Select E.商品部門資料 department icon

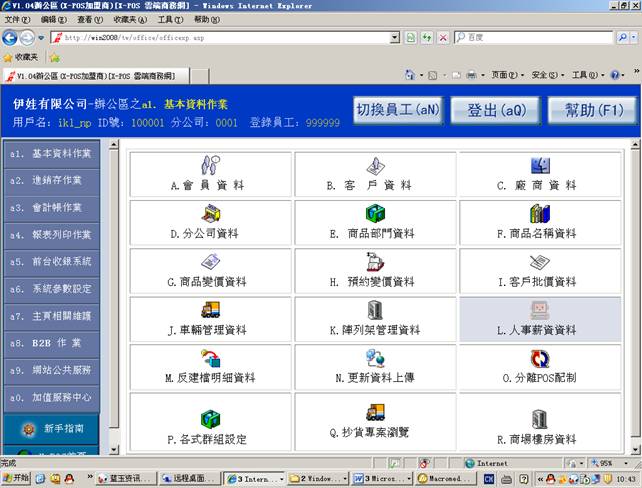[x=374, y=214]
